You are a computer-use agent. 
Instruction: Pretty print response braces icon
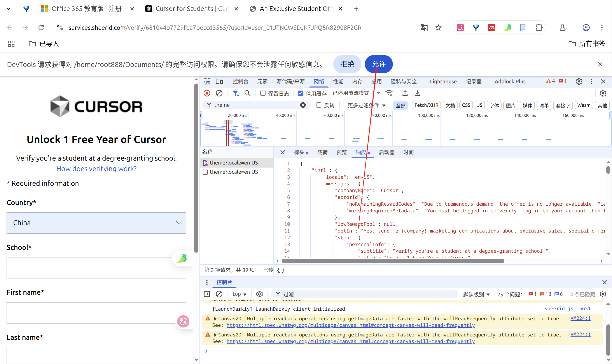tap(281, 270)
